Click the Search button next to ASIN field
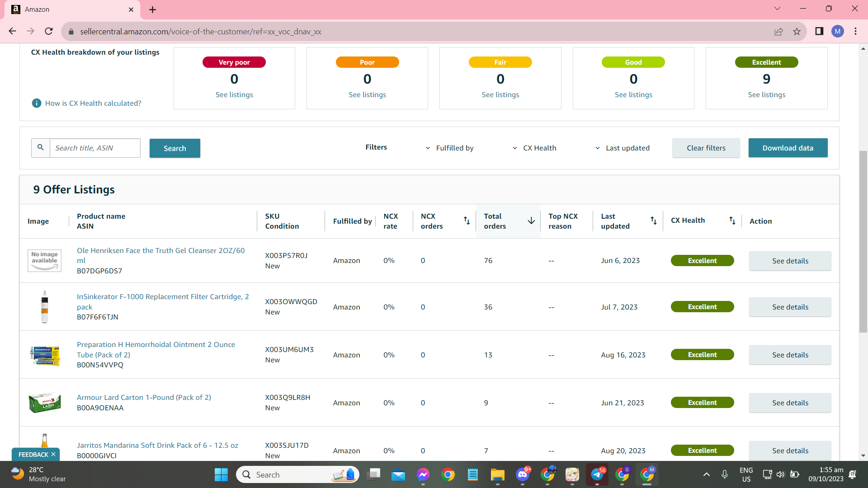The height and width of the screenshot is (488, 868). (x=175, y=148)
